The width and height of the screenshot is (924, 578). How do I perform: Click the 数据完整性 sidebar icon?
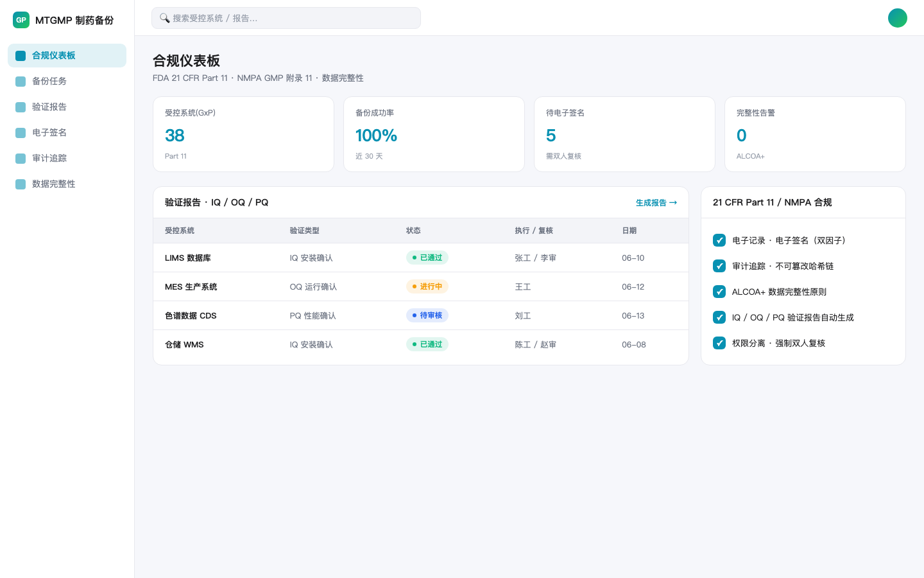pos(21,184)
